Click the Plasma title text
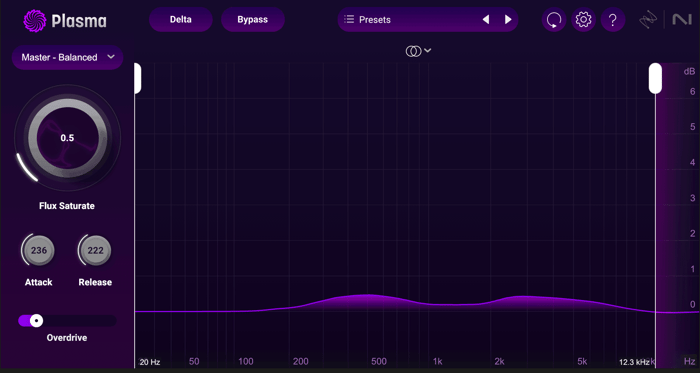The image size is (700, 373). [x=79, y=21]
